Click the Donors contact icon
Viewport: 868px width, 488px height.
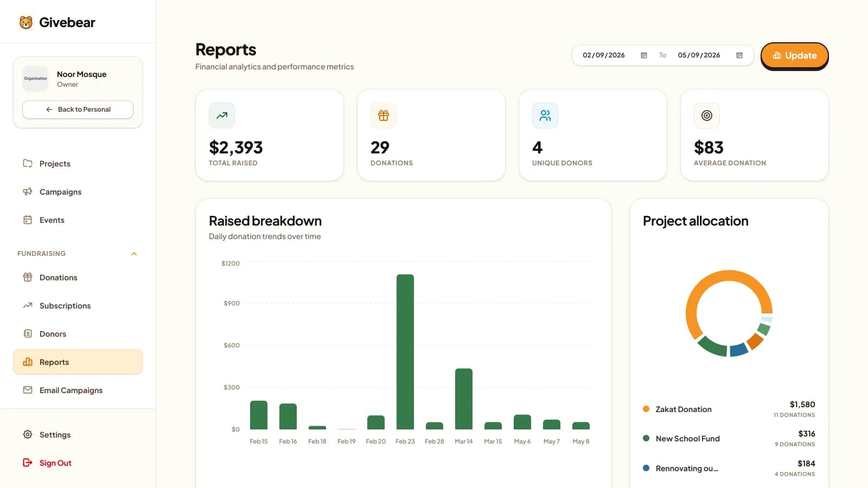point(28,333)
